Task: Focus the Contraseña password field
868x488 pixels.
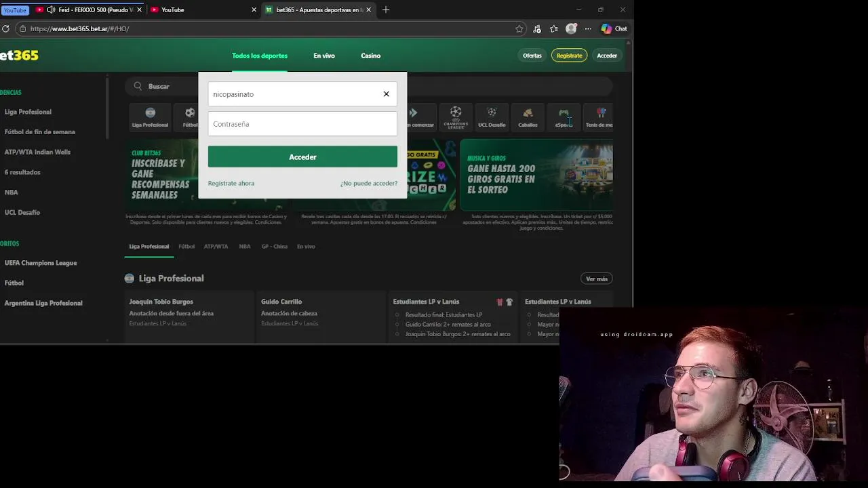Action: pyautogui.click(x=302, y=124)
